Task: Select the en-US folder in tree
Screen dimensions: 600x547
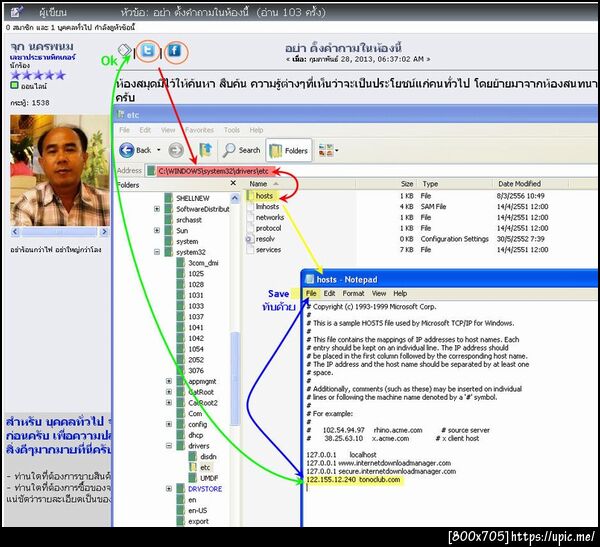Action: tap(192, 510)
